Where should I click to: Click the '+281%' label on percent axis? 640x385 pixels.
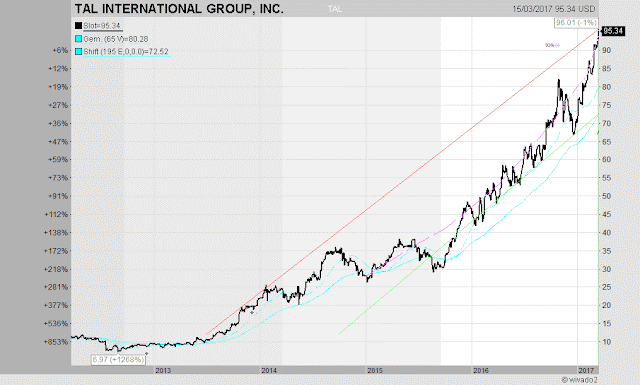point(56,287)
